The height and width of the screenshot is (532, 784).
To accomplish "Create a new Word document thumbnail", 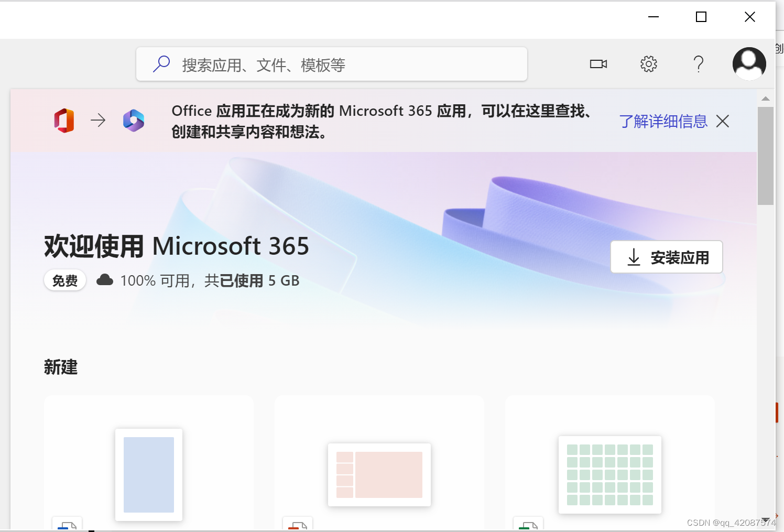I will (149, 474).
